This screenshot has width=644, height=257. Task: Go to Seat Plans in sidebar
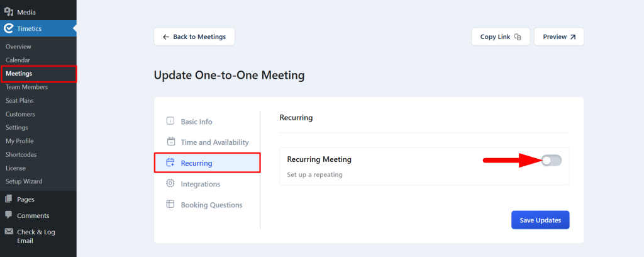(x=19, y=100)
